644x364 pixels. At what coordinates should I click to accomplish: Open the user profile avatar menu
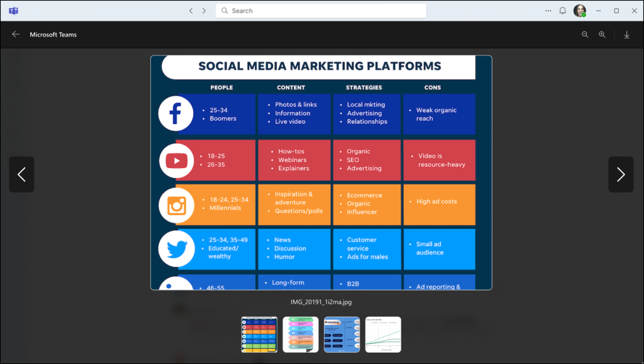click(x=579, y=11)
